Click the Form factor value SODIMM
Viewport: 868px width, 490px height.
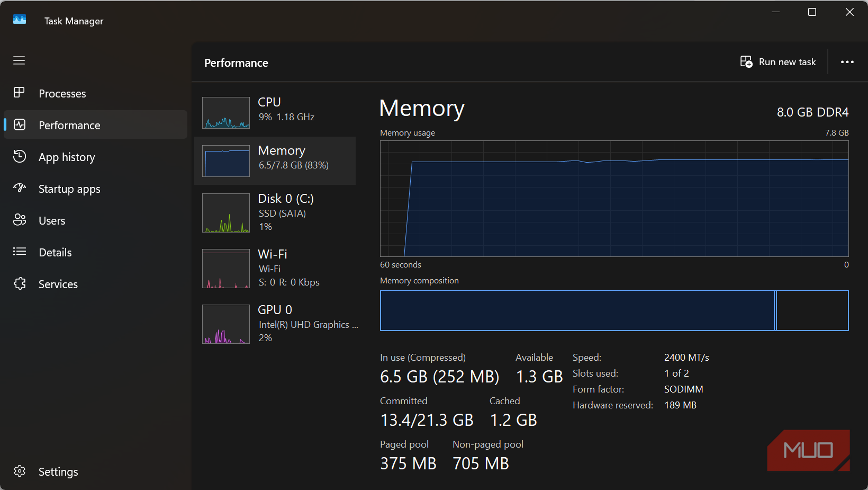pyautogui.click(x=684, y=389)
